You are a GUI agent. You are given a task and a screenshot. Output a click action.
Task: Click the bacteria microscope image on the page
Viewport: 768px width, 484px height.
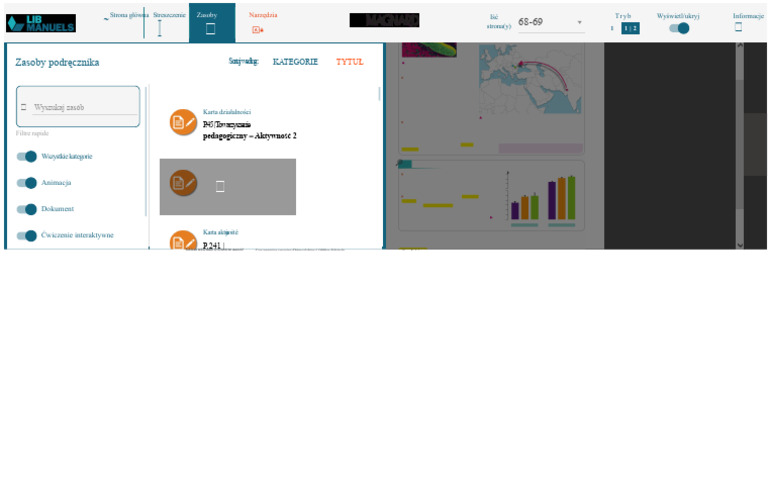pos(430,49)
